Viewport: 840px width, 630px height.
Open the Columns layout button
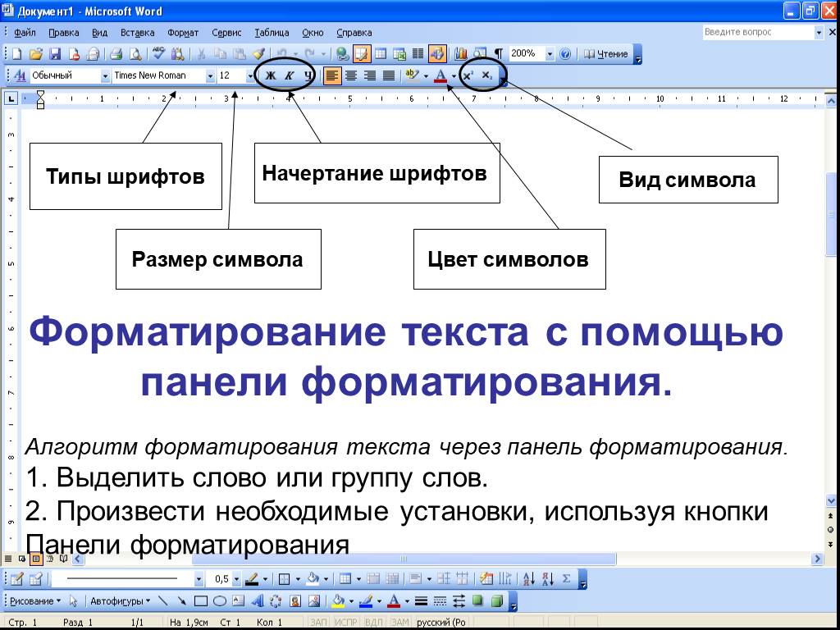pos(418,53)
